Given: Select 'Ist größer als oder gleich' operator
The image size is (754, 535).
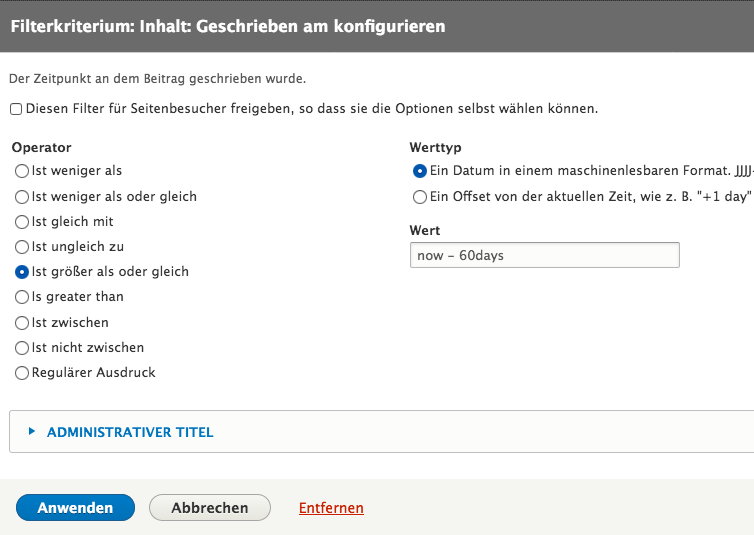Looking at the screenshot, I should coord(22,272).
